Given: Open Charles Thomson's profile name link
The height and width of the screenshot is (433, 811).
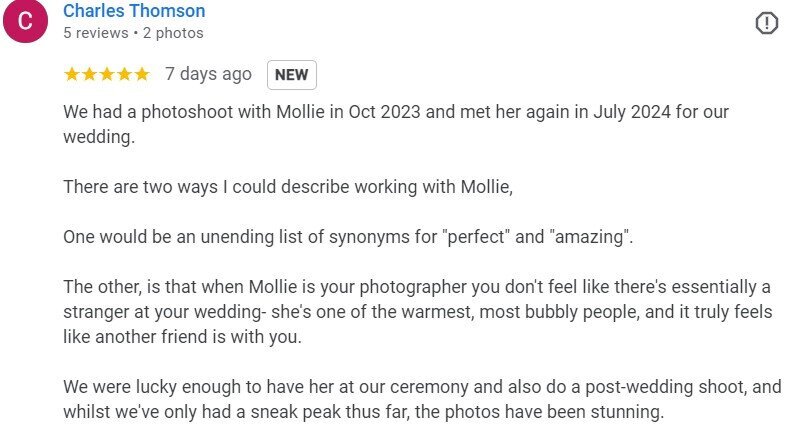Looking at the screenshot, I should pyautogui.click(x=134, y=10).
